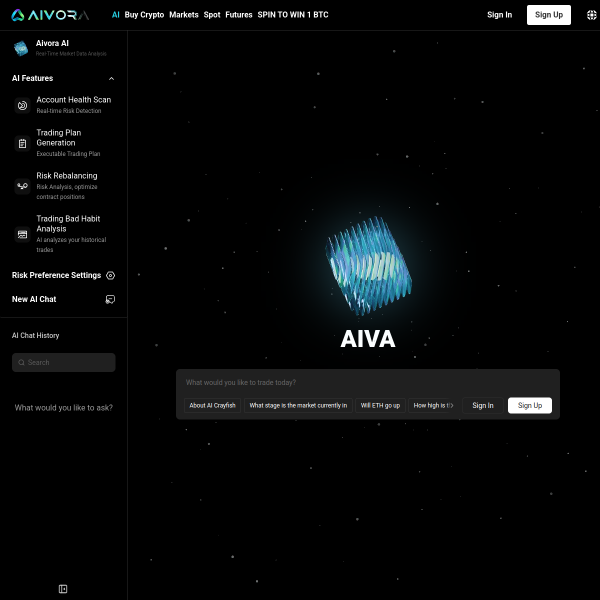Viewport: 600px width, 600px height.
Task: Open the Spot menu item
Action: point(212,15)
